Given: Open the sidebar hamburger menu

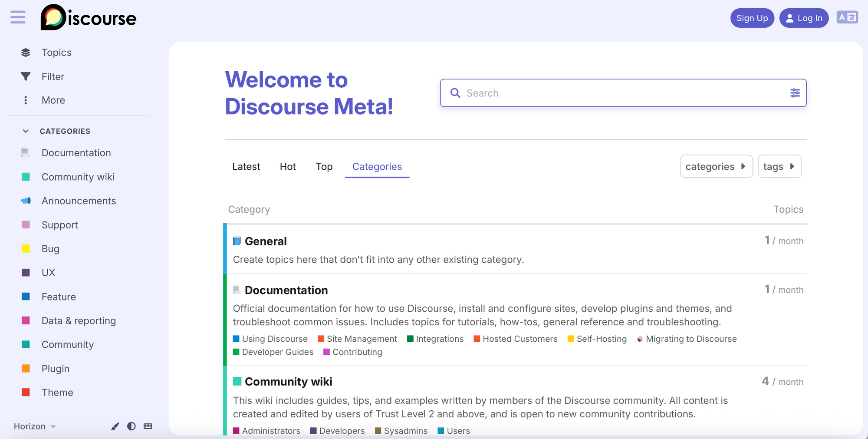Looking at the screenshot, I should (x=17, y=18).
